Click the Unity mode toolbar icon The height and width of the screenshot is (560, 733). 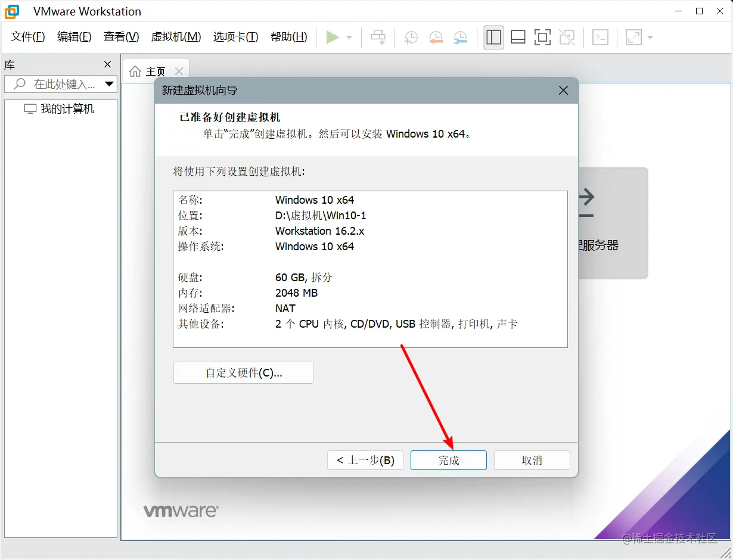pyautogui.click(x=567, y=38)
